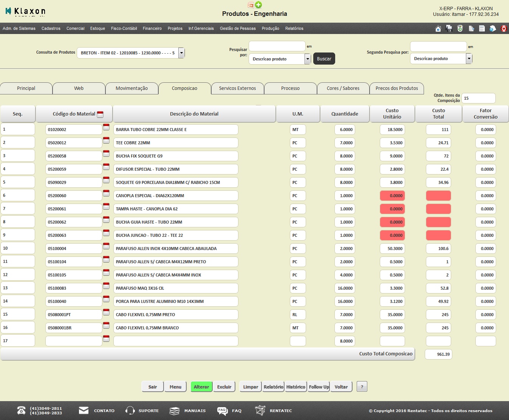This screenshot has width=509, height=420.
Task: Click the stacked books MANUAIS icon
Action: click(174, 411)
